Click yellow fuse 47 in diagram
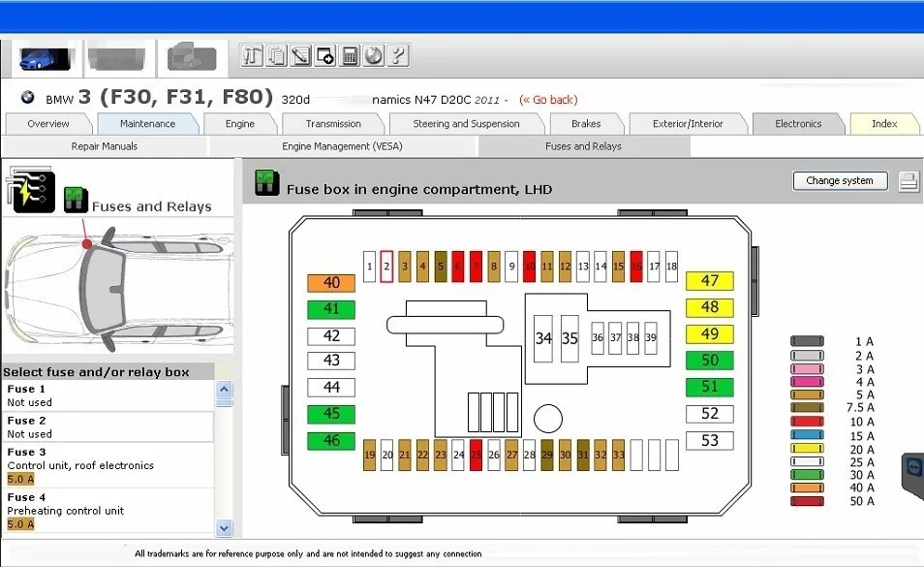 710,281
